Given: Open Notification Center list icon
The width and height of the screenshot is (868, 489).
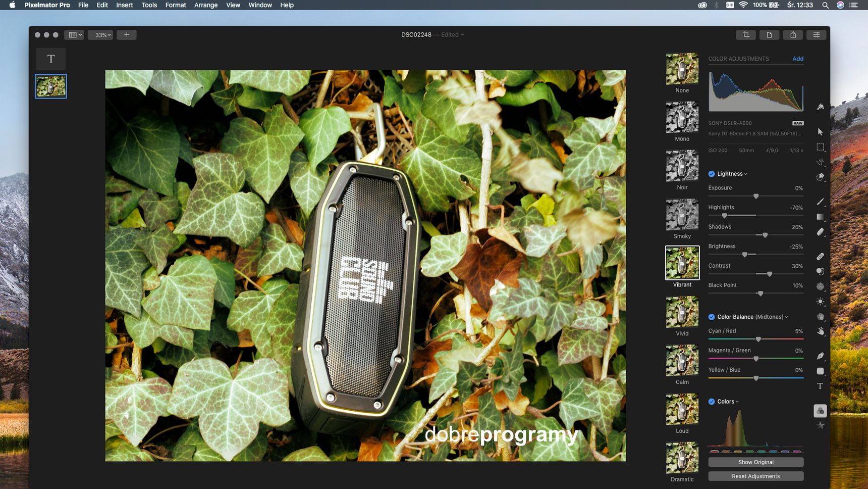Looking at the screenshot, I should 854,5.
